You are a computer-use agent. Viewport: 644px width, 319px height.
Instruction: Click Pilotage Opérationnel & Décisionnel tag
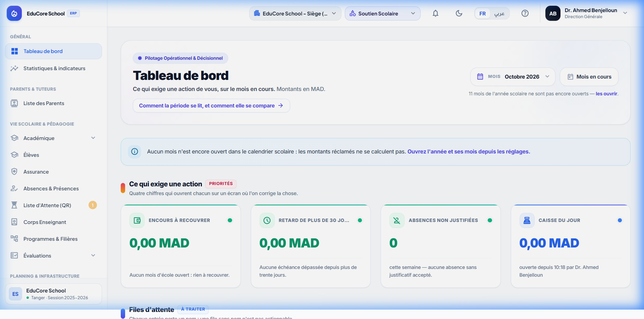click(180, 58)
